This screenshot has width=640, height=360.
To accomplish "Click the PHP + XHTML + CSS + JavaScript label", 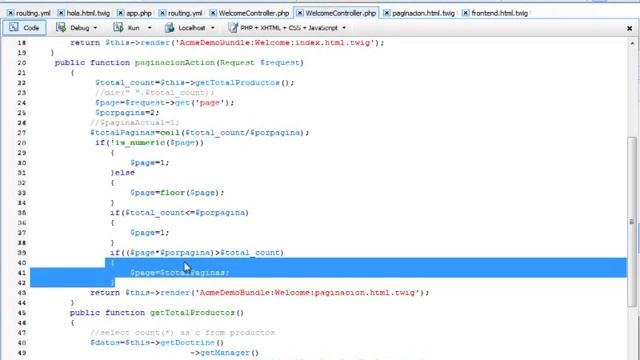I will tap(289, 28).
